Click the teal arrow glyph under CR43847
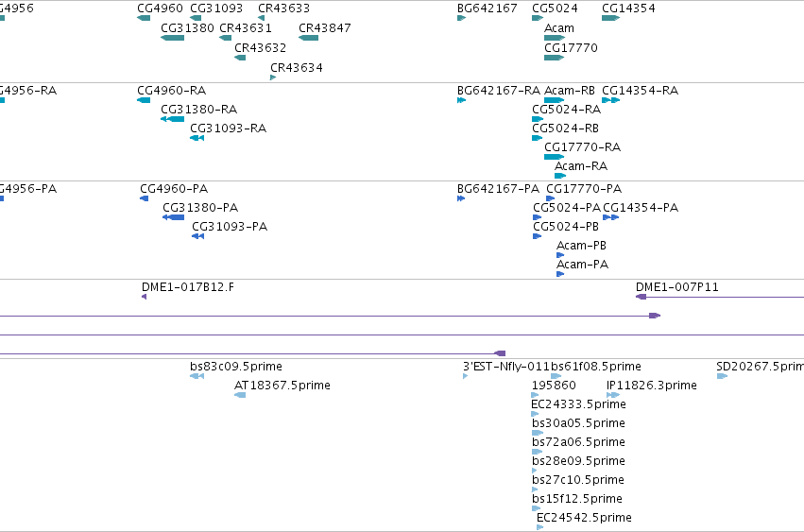804x532 pixels. 308,38
